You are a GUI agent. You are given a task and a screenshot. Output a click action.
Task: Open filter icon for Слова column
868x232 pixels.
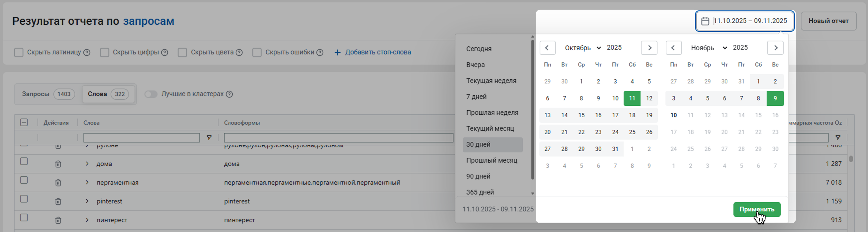click(209, 138)
